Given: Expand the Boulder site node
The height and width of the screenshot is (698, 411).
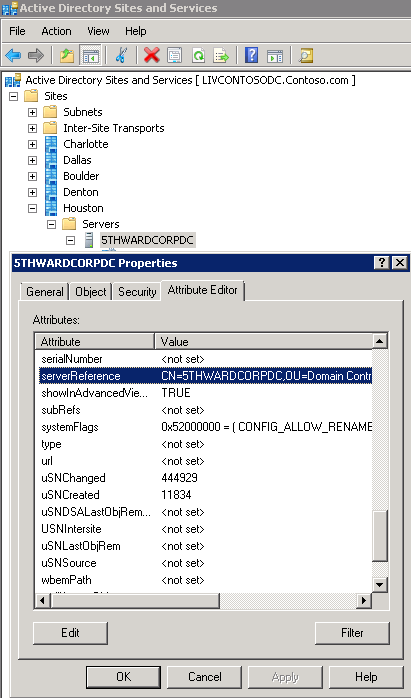Looking at the screenshot, I should [x=32, y=176].
